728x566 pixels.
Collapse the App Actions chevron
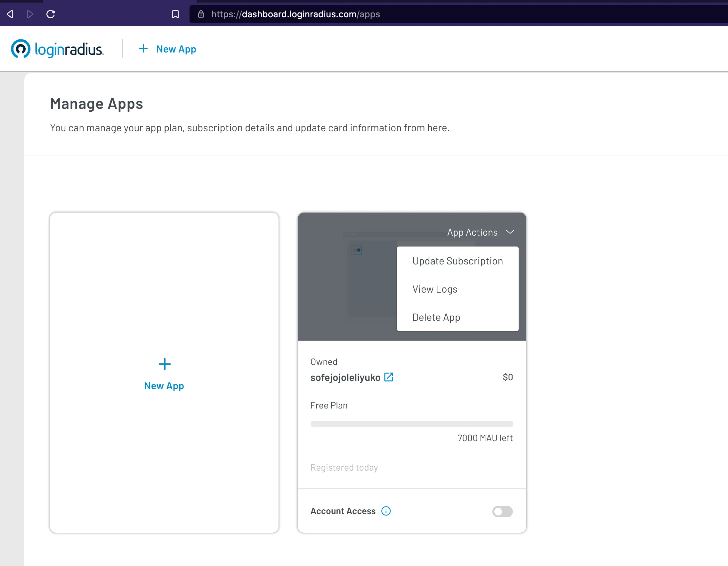point(510,232)
